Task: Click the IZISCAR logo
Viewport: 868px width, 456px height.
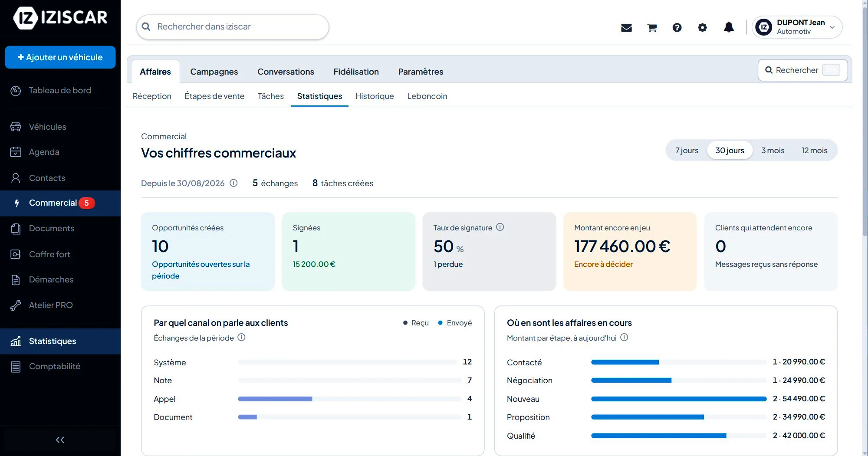Action: point(60,17)
